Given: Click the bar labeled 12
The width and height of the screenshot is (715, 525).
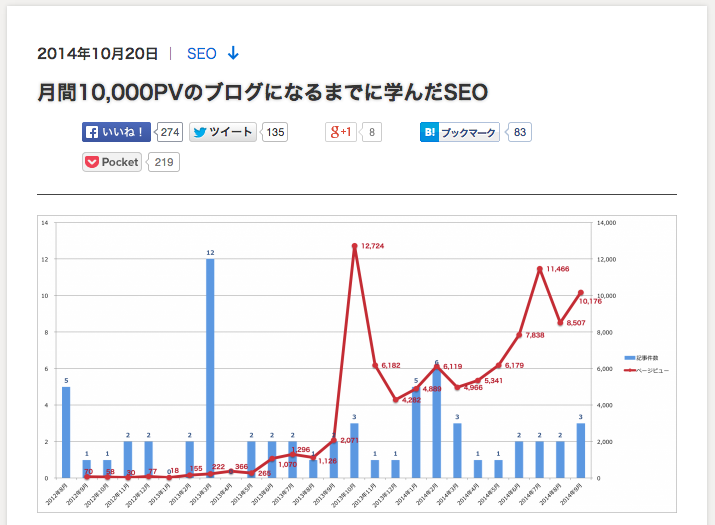Looking at the screenshot, I should (210, 368).
